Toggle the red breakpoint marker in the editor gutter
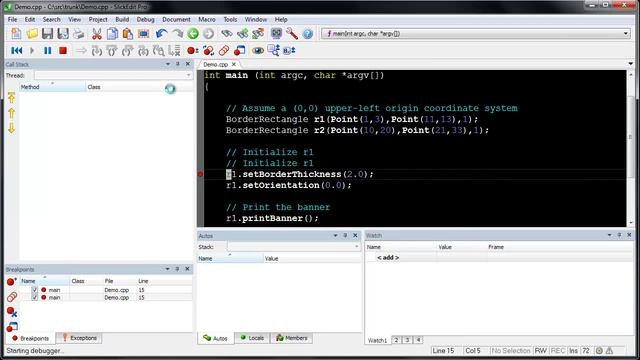The width and height of the screenshot is (640, 360). tap(200, 174)
